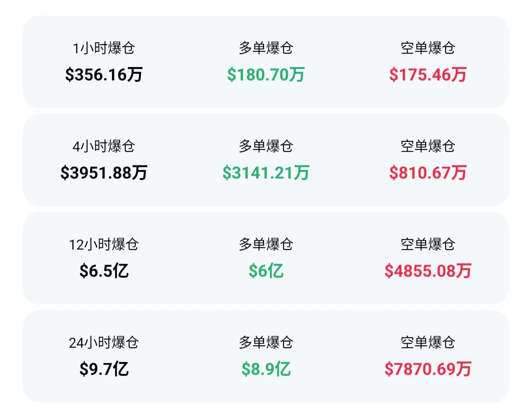Tap the 1-hour short liquidation $175.46万
532x405 pixels.
428,74
